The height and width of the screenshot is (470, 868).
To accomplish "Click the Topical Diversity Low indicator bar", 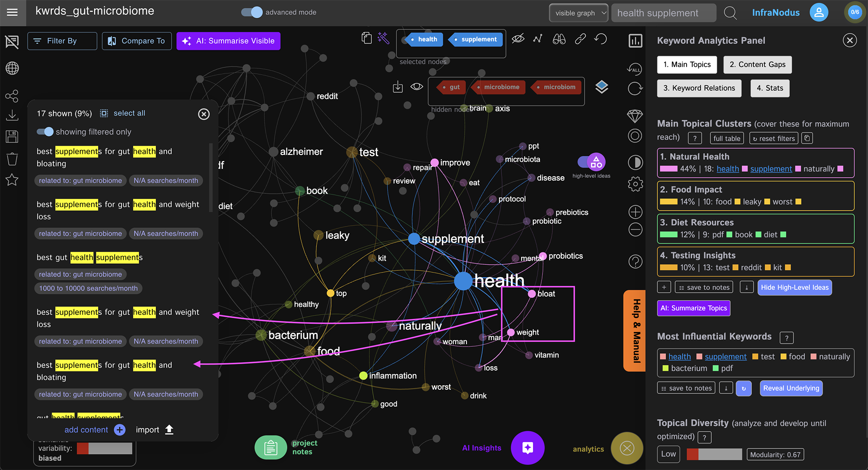I will 714,454.
